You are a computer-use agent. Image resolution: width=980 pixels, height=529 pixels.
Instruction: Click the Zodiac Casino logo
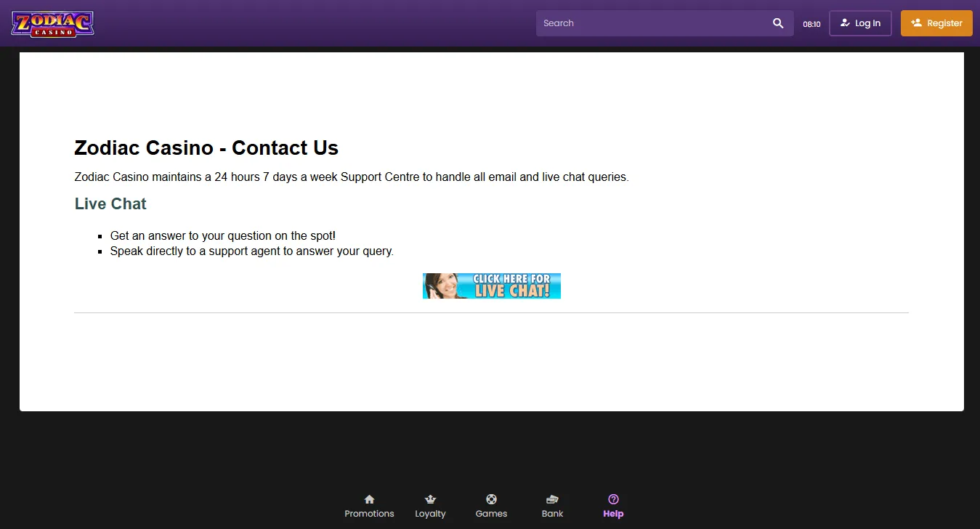(x=52, y=24)
